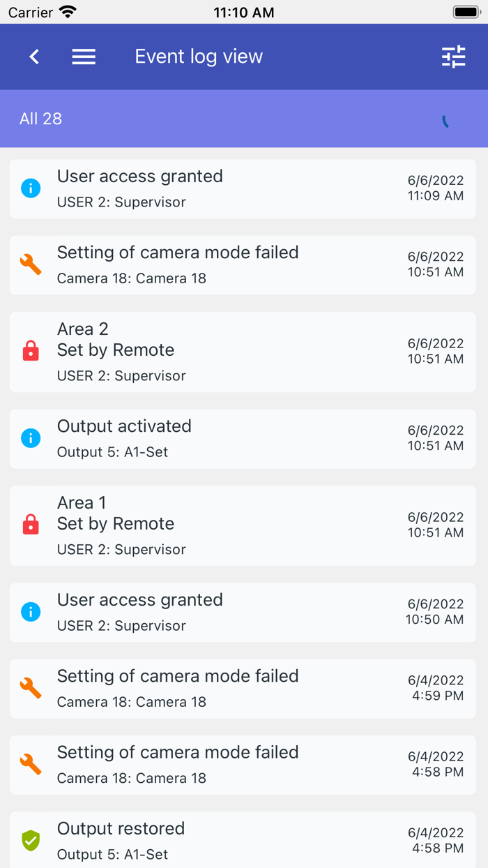The height and width of the screenshot is (868, 488).
Task: Tap the info icon on Output activated event
Action: (x=30, y=437)
